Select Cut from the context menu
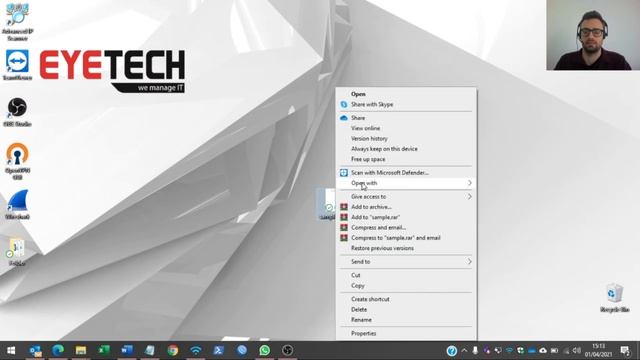 (406, 276)
